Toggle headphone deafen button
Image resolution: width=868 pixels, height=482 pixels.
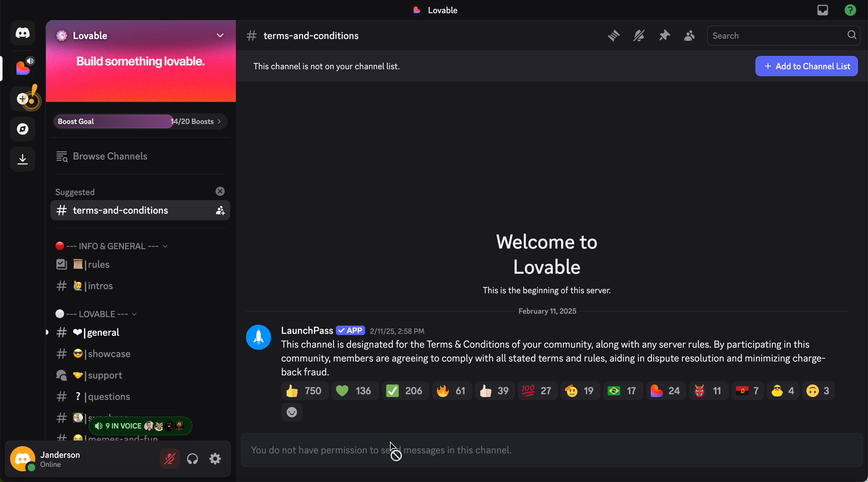(x=192, y=458)
